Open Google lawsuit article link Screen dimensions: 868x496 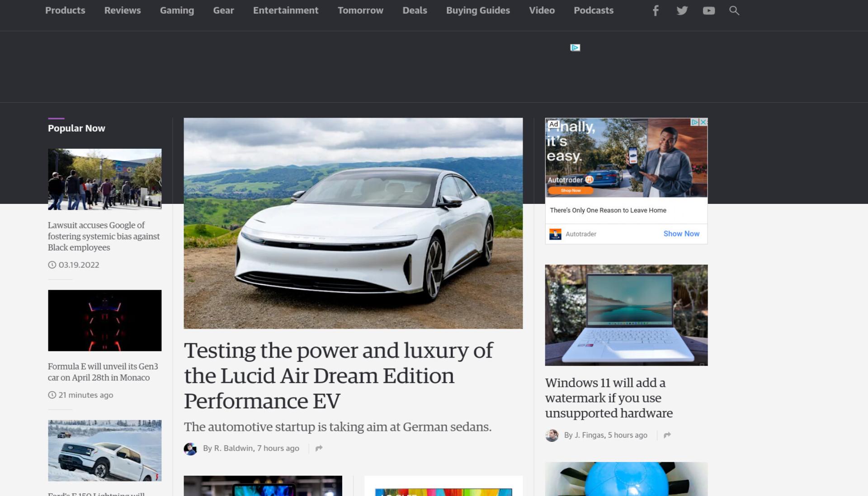pos(104,236)
